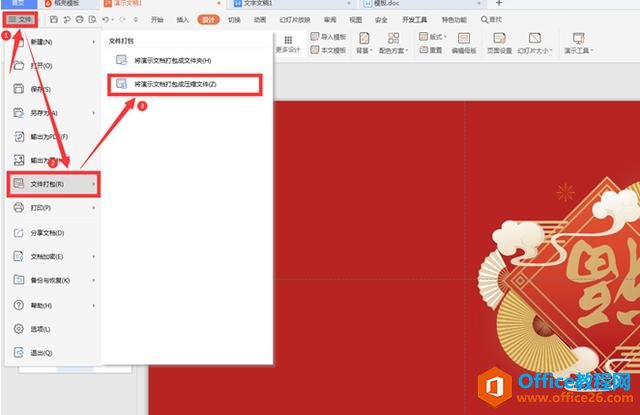Switch to the 切换 (Transitions) ribbon tab
The width and height of the screenshot is (640, 415).
click(x=234, y=20)
